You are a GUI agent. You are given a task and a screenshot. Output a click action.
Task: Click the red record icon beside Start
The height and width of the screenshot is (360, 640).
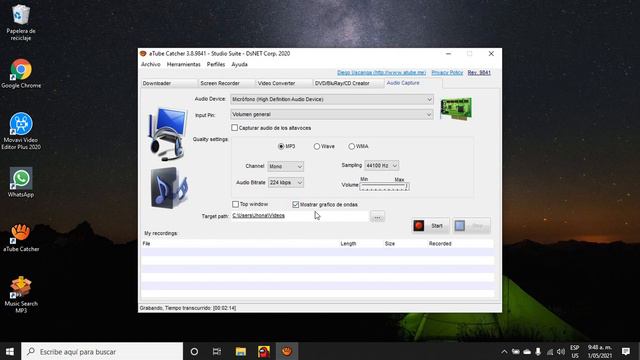pos(419,226)
